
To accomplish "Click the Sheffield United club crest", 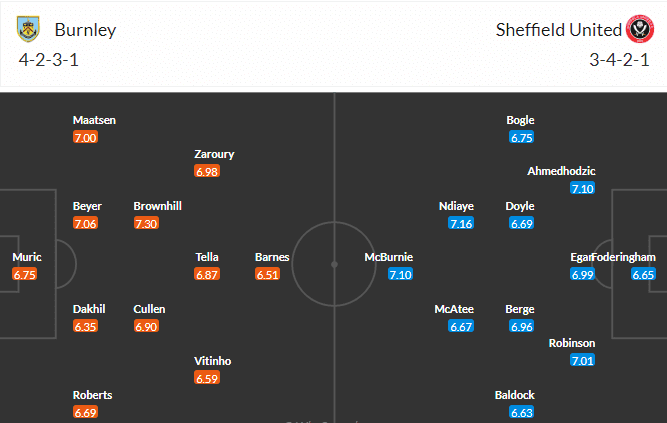I will tap(640, 30).
